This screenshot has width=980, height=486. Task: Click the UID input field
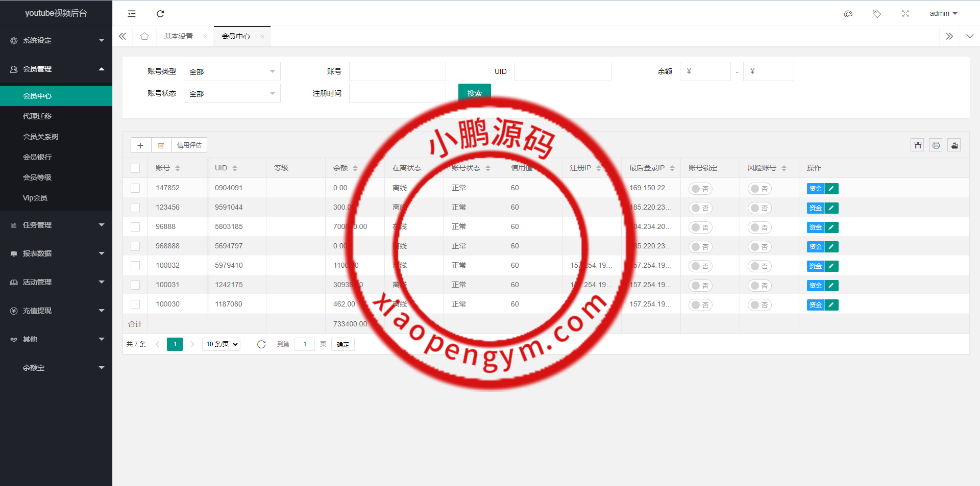(562, 72)
